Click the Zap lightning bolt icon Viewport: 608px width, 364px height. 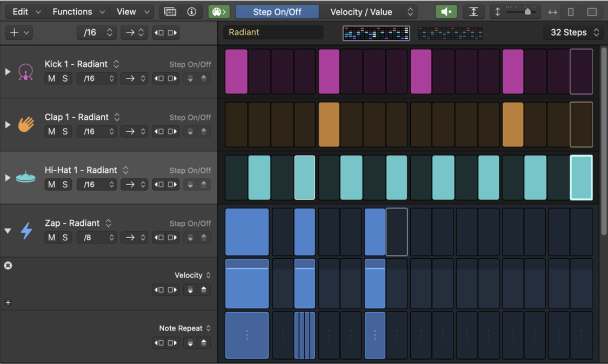click(26, 230)
